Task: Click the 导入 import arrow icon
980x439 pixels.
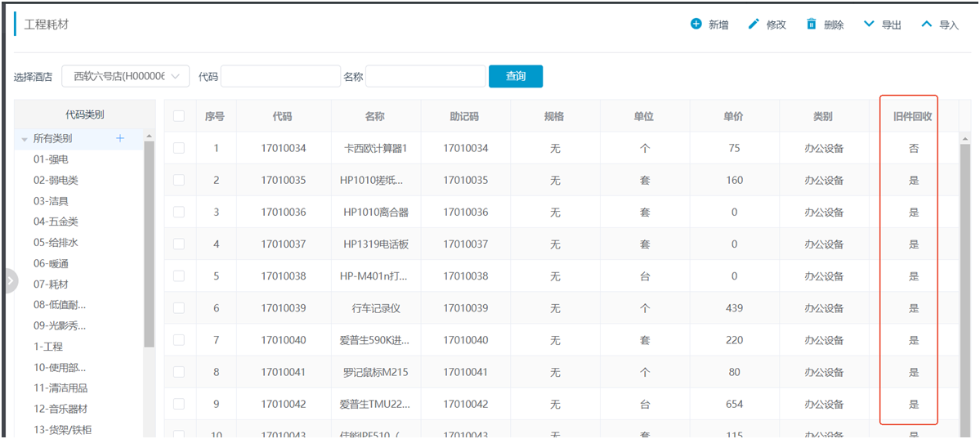Action: pos(926,25)
